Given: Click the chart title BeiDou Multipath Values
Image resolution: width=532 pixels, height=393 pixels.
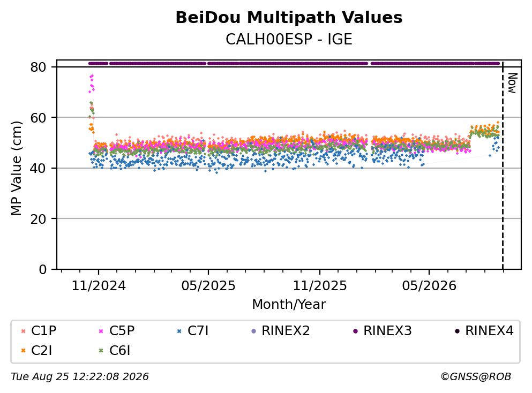Looking at the screenshot, I should pos(289,18).
